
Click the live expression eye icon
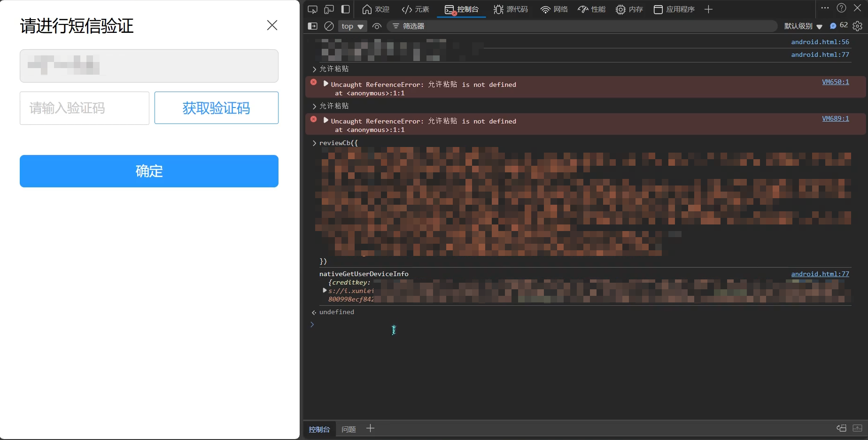point(377,26)
